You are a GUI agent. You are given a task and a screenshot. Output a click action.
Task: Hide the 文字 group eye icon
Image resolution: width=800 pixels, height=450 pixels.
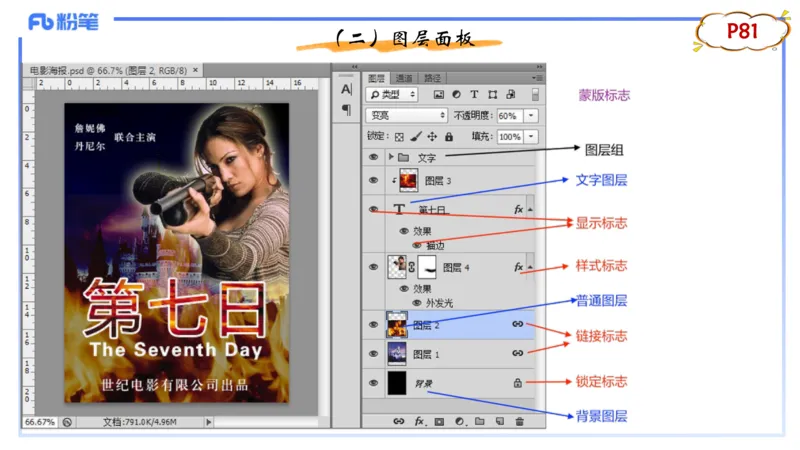coord(374,157)
